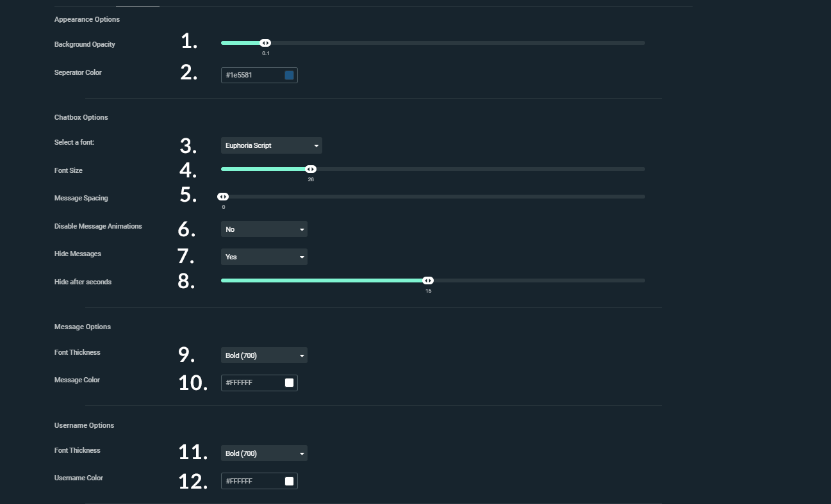Click the Hide after seconds track's unfilled portion

[539, 280]
